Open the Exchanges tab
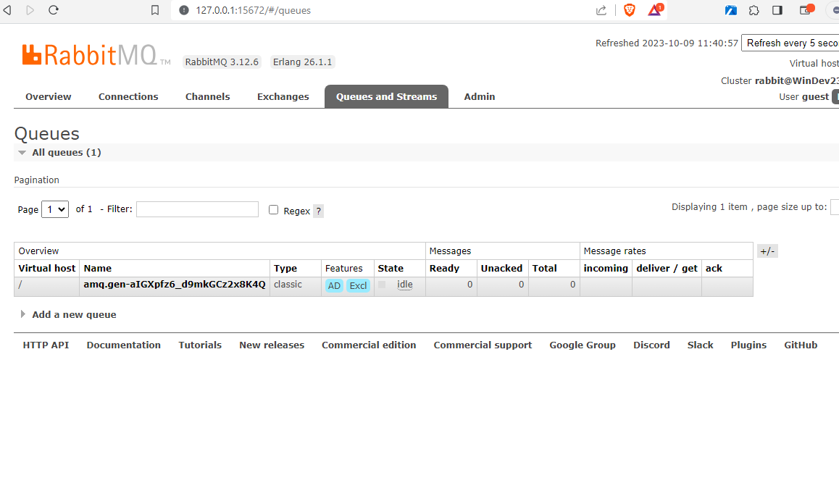839x504 pixels. tap(283, 96)
